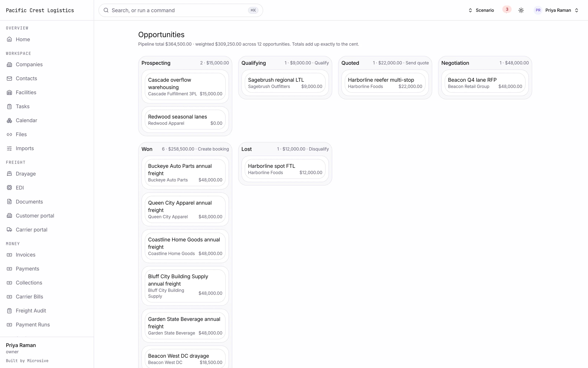This screenshot has width=588, height=368.
Task: Click the Contacts envelope icon
Action: click(x=9, y=78)
